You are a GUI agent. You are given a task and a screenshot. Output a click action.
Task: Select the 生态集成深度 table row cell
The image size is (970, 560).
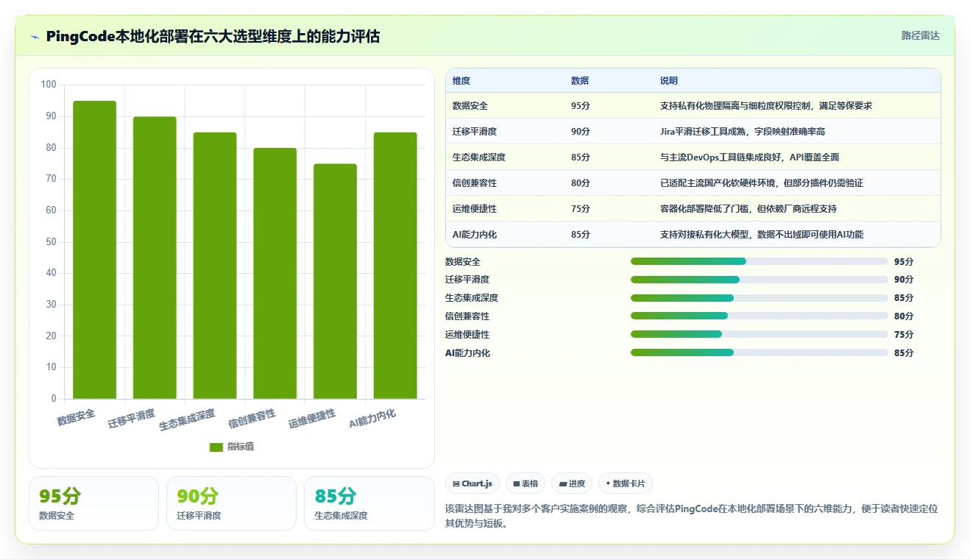[x=479, y=157]
